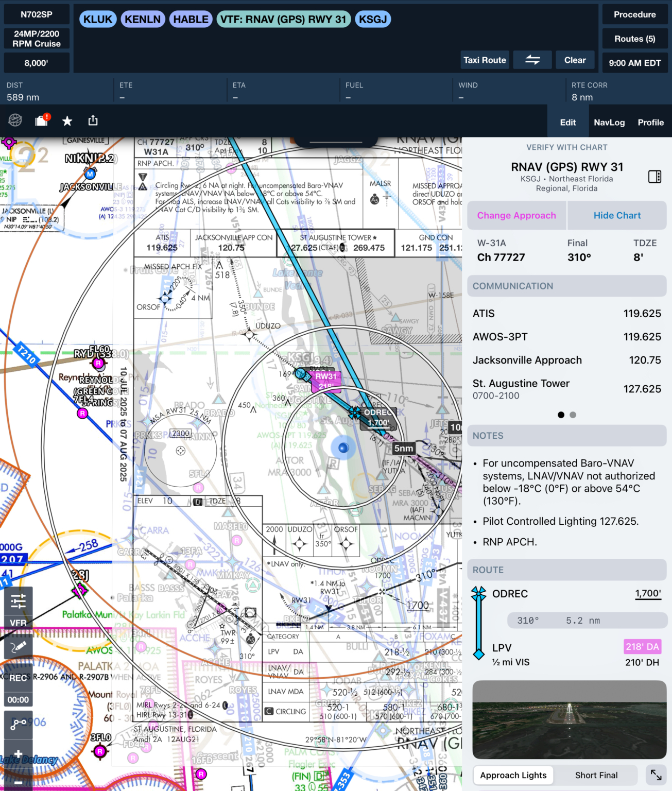Tap the second page dot under communications
This screenshot has height=791, width=672.
pyautogui.click(x=573, y=415)
